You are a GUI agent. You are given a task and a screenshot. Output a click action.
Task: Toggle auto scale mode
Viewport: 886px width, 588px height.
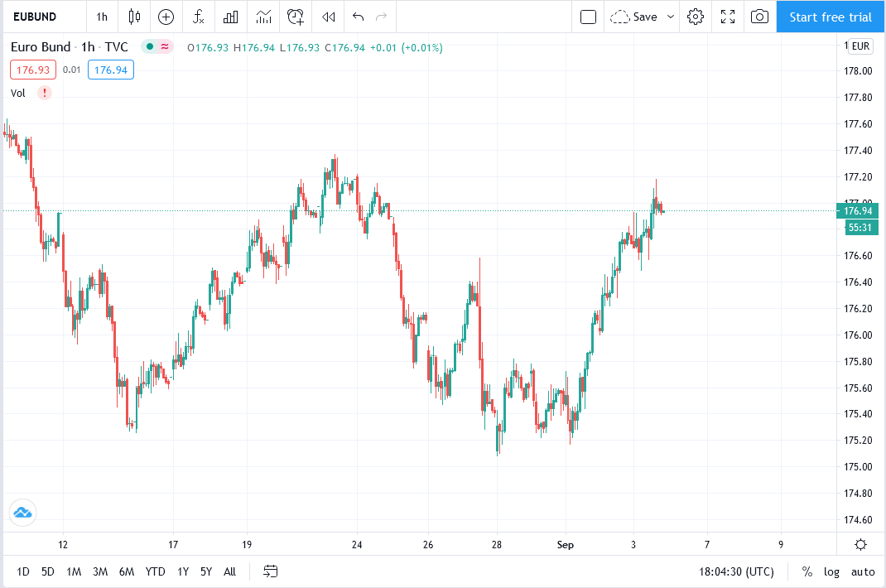pos(863,571)
